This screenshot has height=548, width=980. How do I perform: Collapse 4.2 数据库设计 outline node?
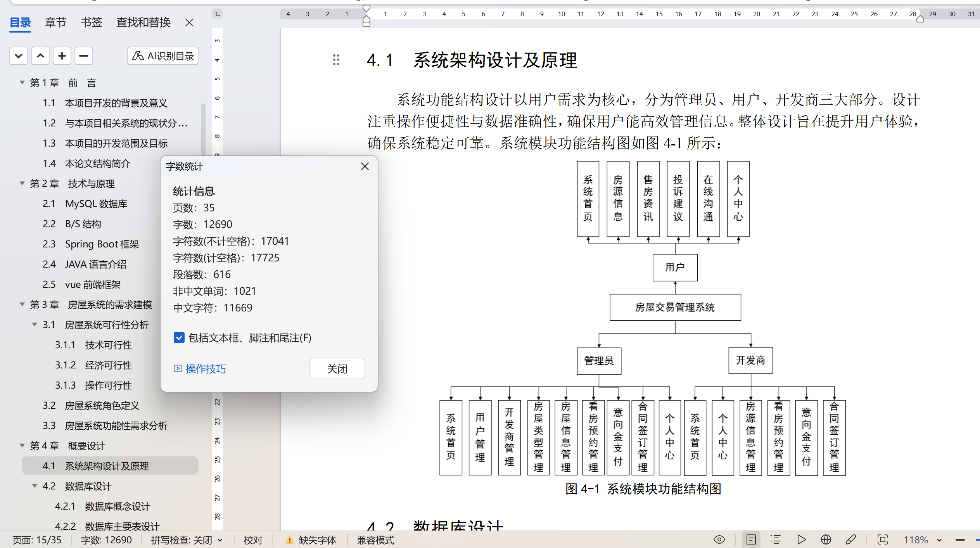click(x=35, y=486)
